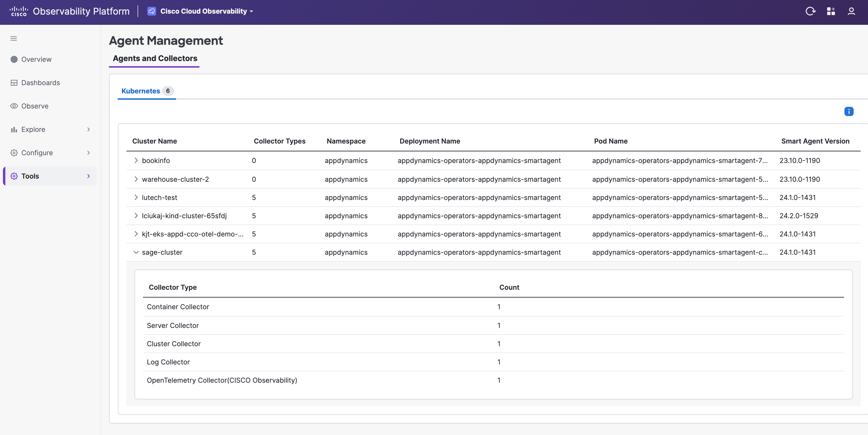Click the Cluster Collector row
This screenshot has width=868, height=435.
point(493,344)
